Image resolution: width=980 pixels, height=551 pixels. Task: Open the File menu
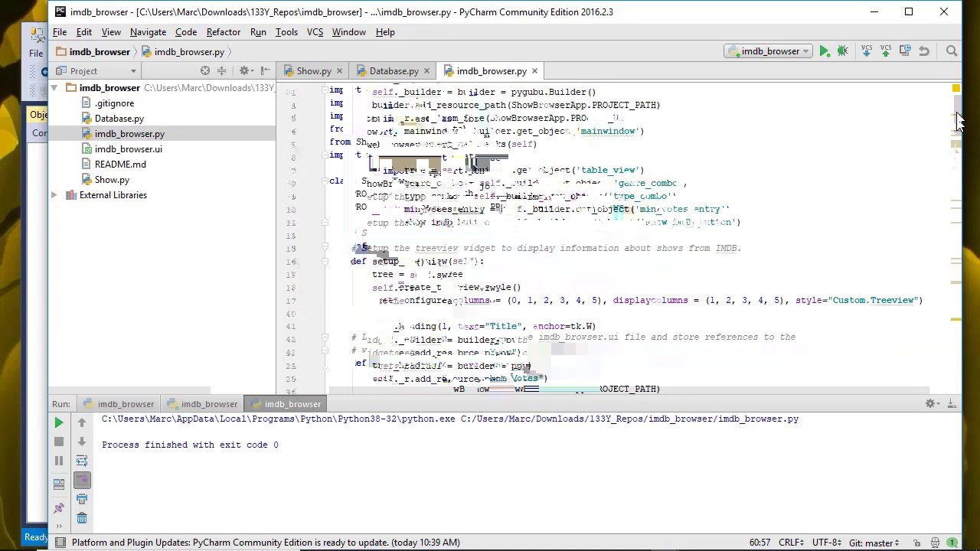coord(59,32)
